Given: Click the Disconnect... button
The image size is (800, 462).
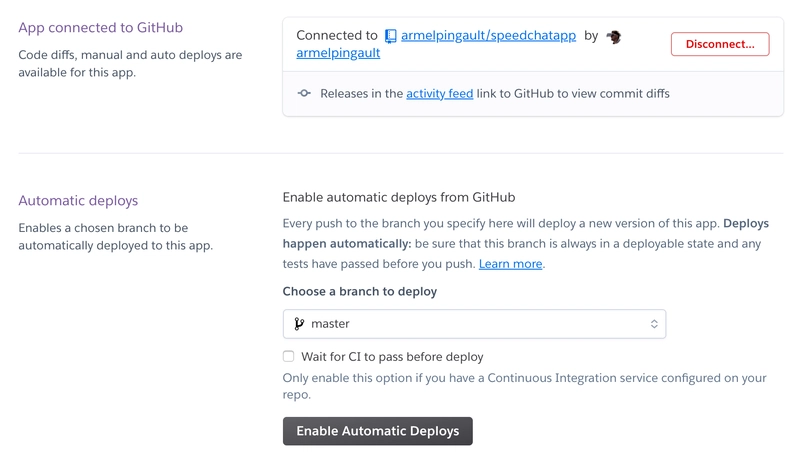Looking at the screenshot, I should (x=720, y=44).
